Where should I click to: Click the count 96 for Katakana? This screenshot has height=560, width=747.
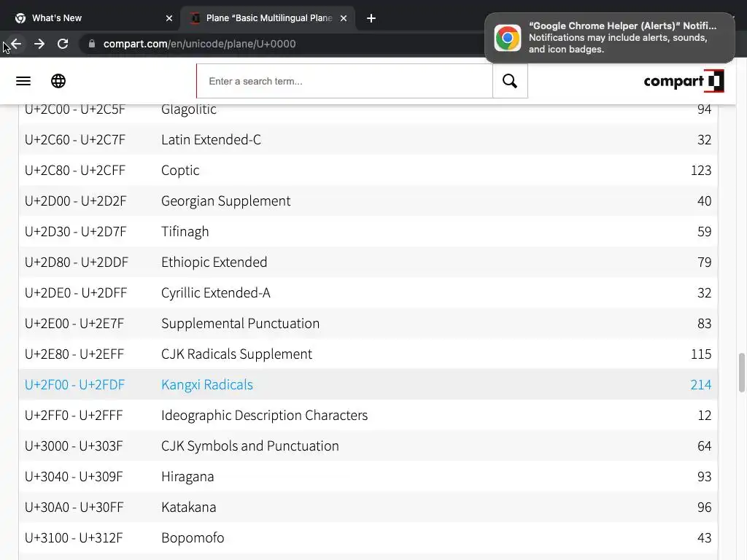coord(704,507)
